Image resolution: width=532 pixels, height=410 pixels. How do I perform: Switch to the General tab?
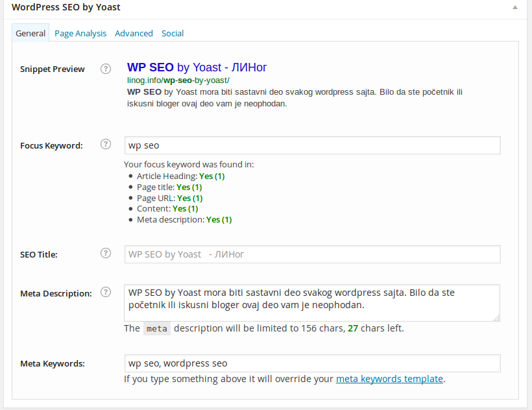[30, 33]
